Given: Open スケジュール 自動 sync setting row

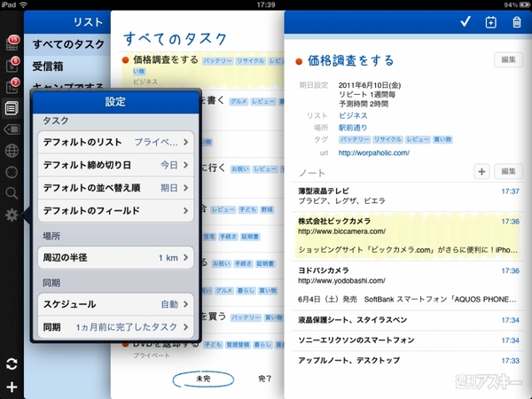Looking at the screenshot, I should (115, 304).
